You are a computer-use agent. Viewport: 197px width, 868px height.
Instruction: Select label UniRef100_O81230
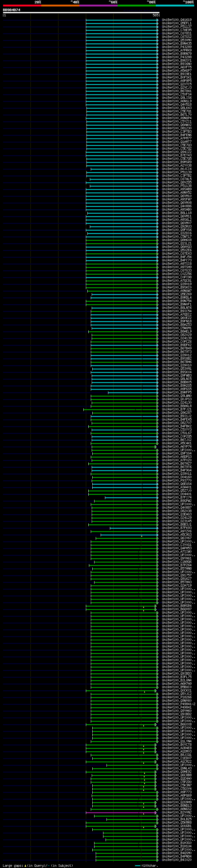coord(176,128)
